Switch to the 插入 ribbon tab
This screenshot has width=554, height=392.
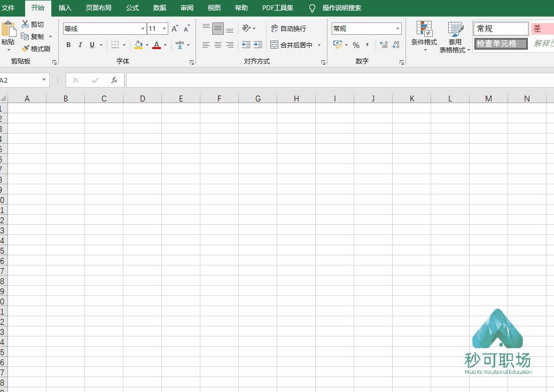point(65,8)
